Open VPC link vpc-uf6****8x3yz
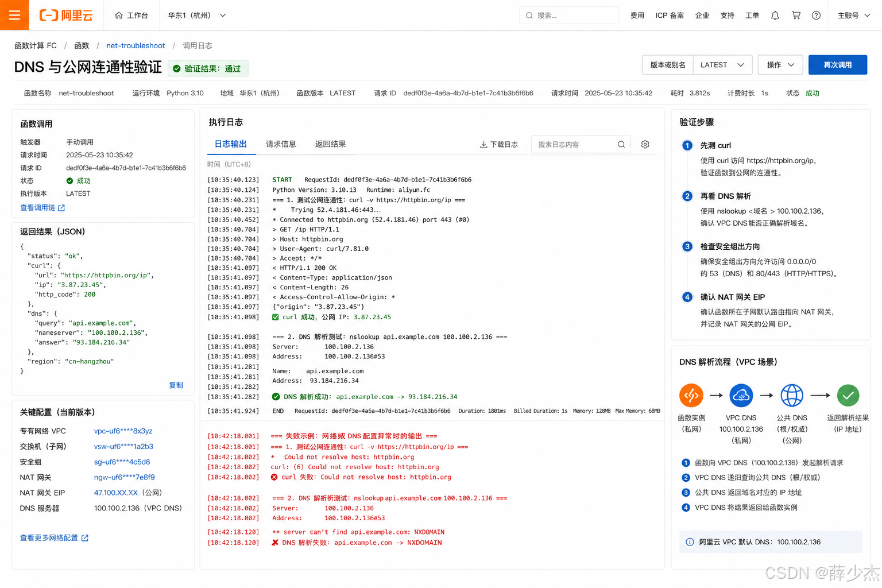This screenshot has width=882, height=588. pyautogui.click(x=123, y=431)
